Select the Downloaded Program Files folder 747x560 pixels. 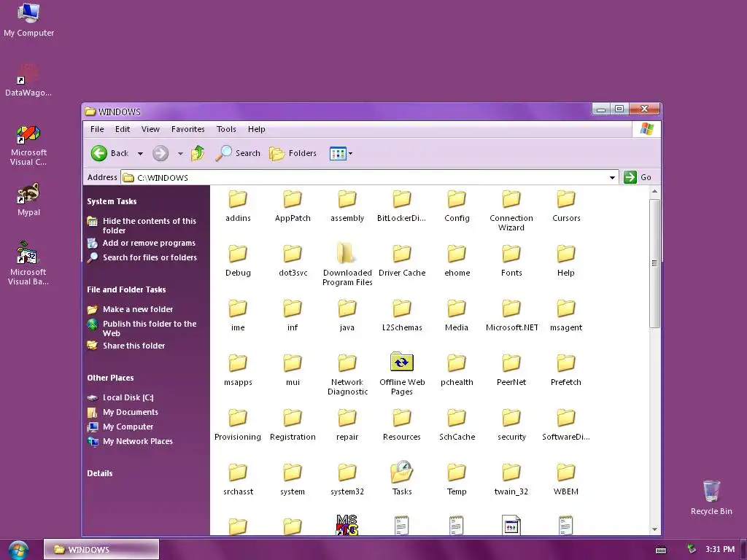pyautogui.click(x=347, y=265)
